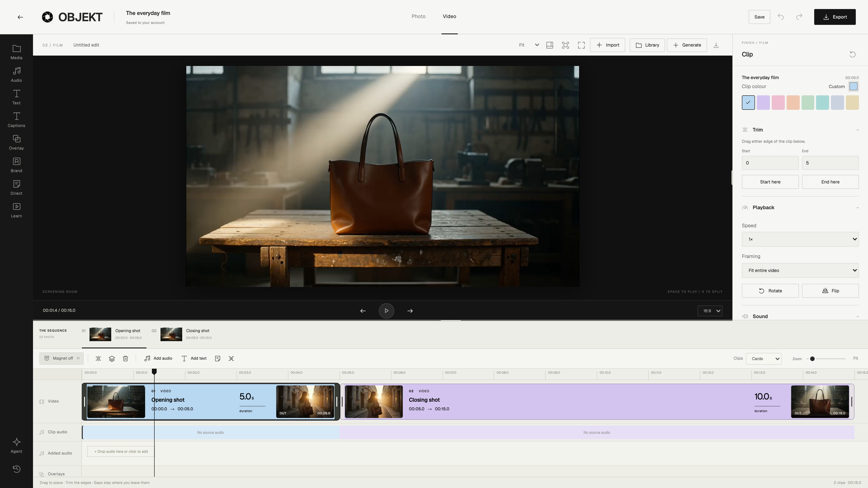868x488 pixels.
Task: Open the Captions panel in sidebar
Action: tap(16, 120)
